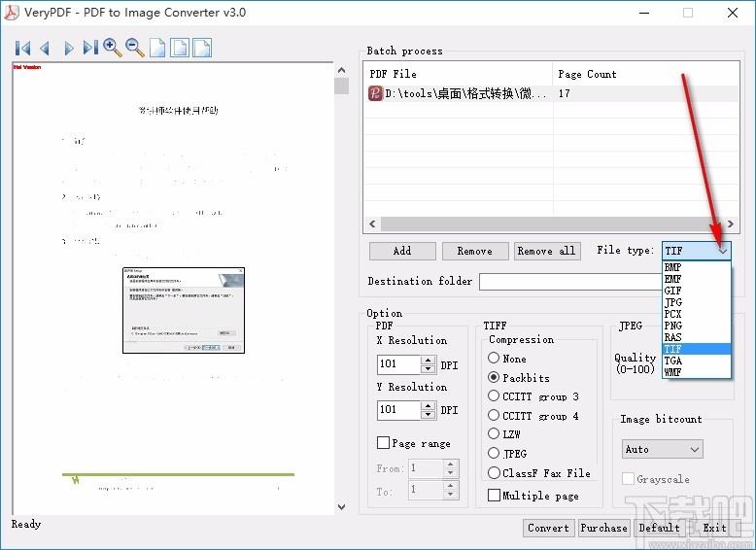Open the Image bitcount Auto dropdown
Viewport: 756px width, 550px height.
tap(663, 449)
